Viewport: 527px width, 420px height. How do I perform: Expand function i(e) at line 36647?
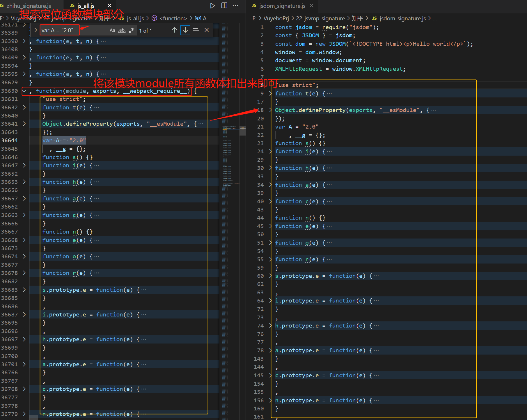point(24,165)
